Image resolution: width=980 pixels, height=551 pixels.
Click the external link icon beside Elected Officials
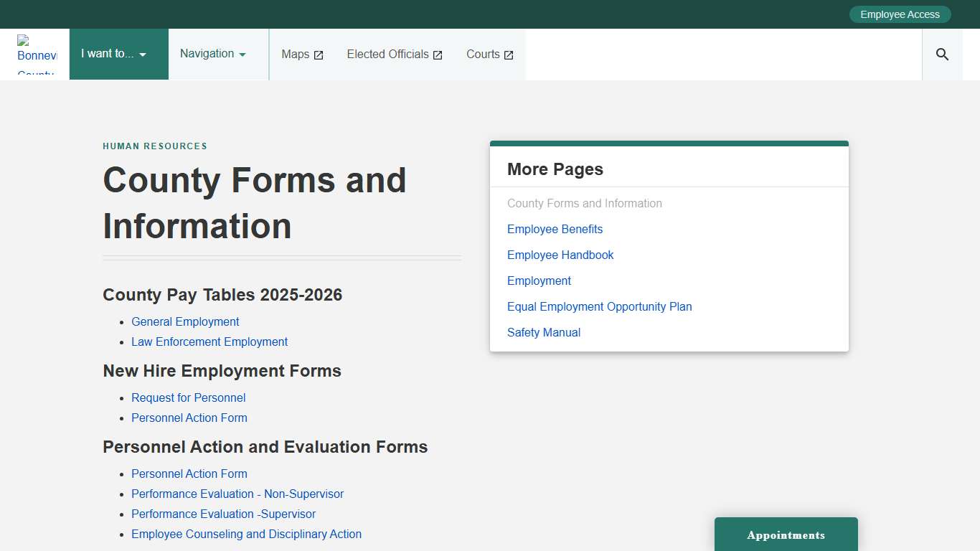coord(438,54)
